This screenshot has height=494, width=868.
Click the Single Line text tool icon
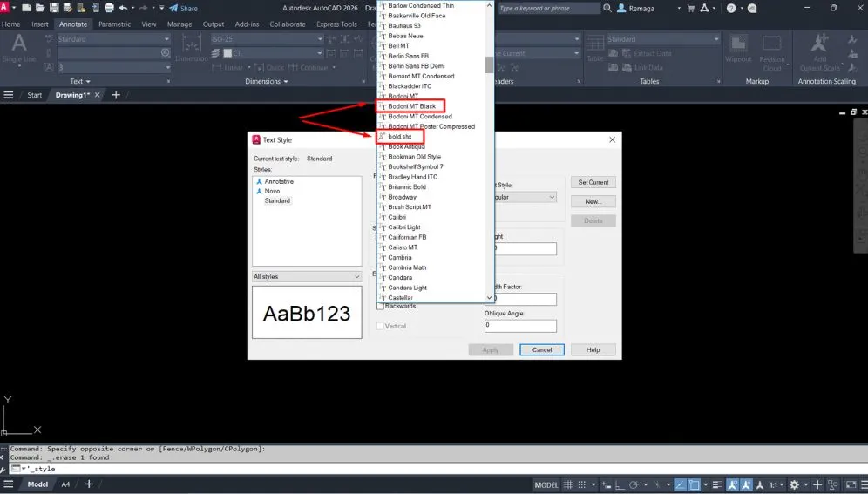coord(19,44)
